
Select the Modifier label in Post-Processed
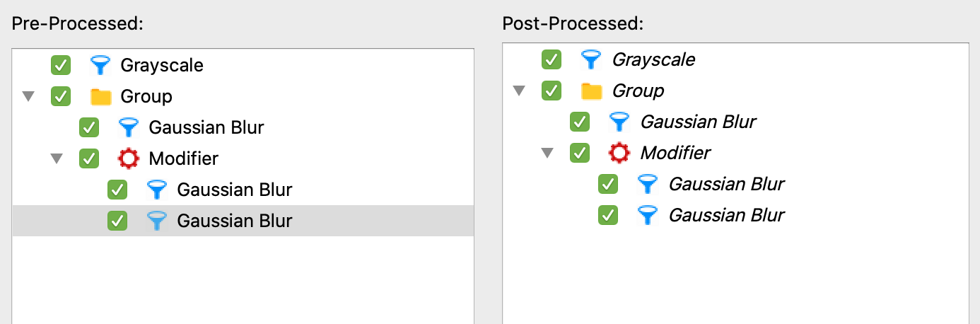[x=675, y=153]
